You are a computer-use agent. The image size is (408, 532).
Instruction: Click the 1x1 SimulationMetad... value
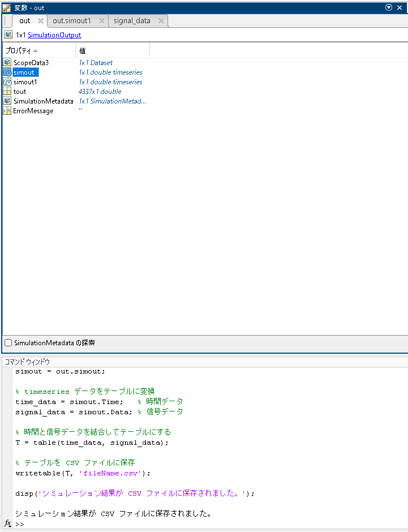tap(112, 101)
